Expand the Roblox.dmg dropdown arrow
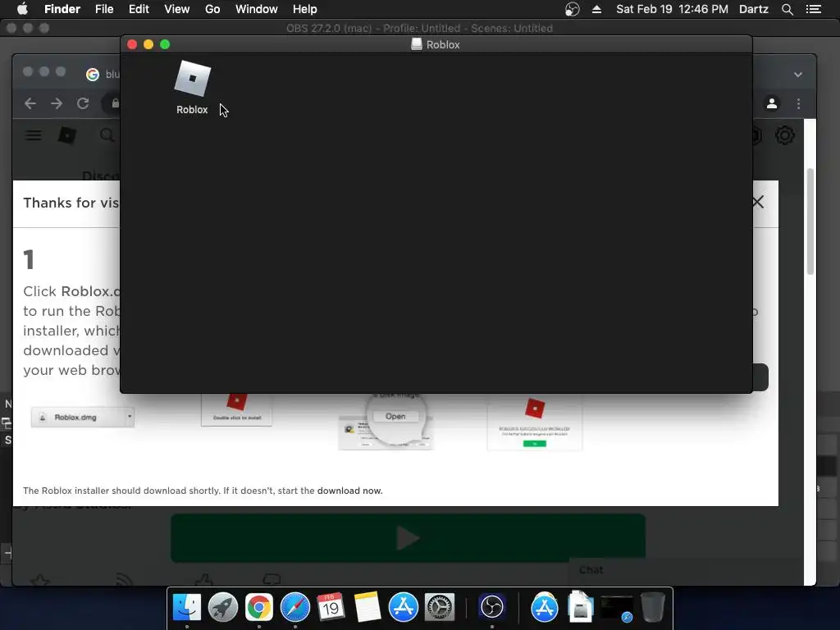Screen dimensions: 840x630 129,416
